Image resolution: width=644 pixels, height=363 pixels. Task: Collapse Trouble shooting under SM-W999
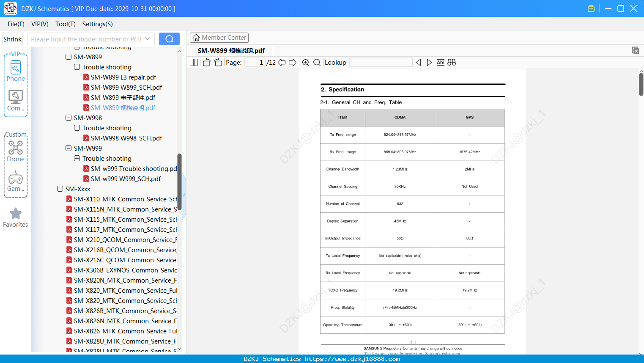[x=77, y=158]
